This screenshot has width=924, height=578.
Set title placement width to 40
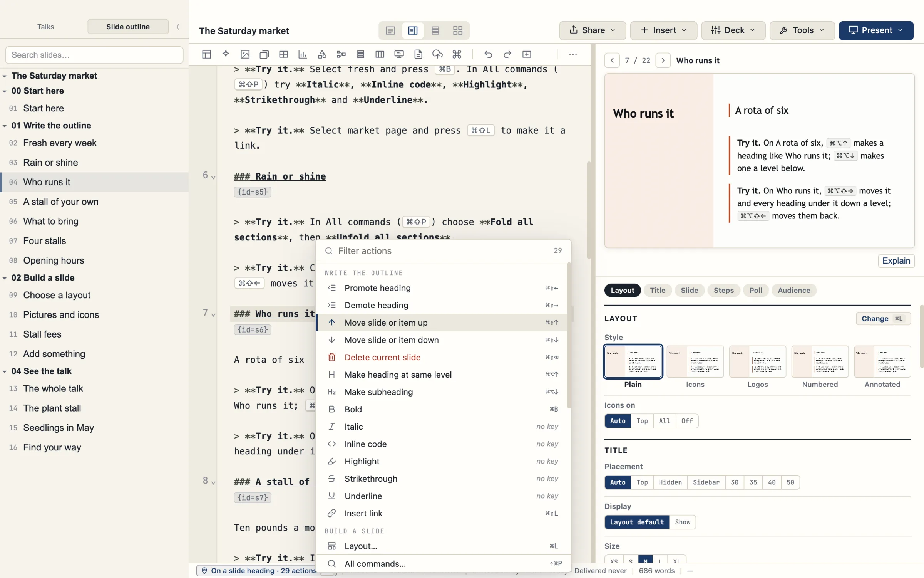click(x=772, y=482)
